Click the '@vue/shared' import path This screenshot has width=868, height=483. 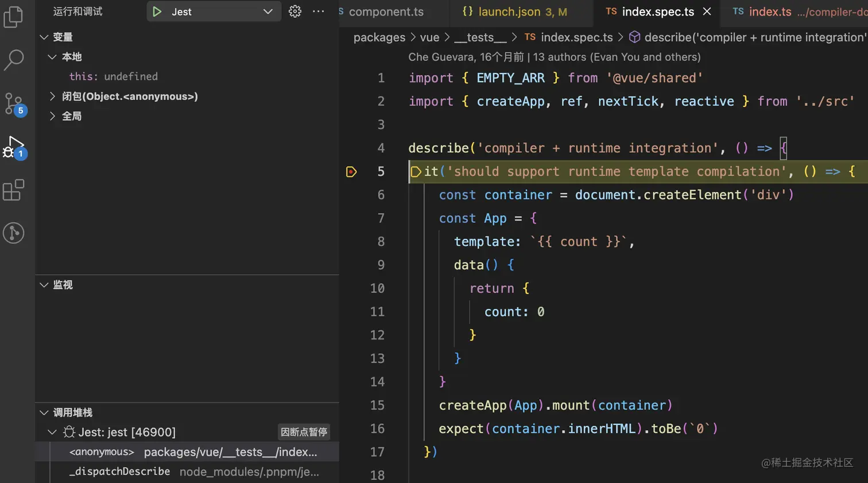click(654, 78)
